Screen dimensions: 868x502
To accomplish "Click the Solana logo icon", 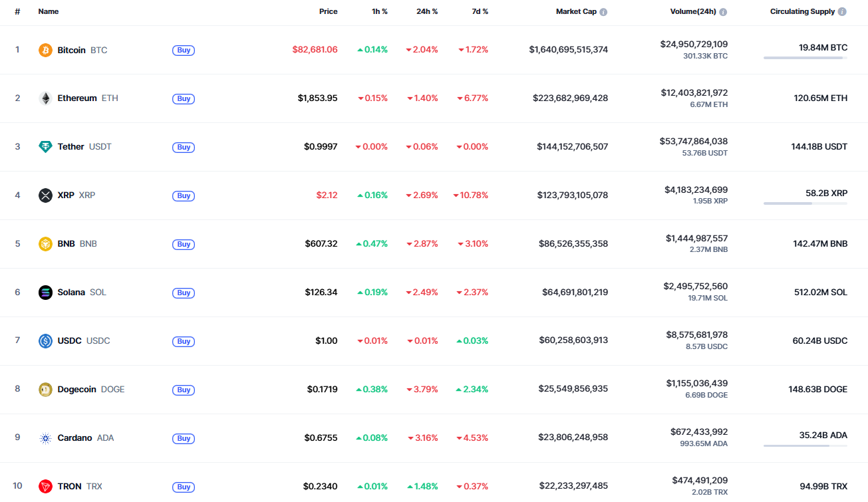I will (x=45, y=292).
